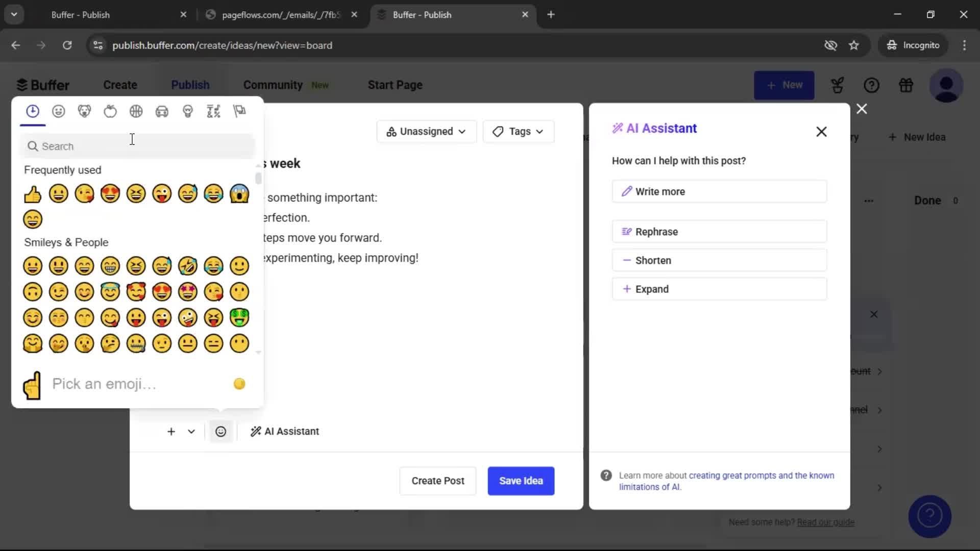This screenshot has width=980, height=551.
Task: Open the Frequently used emoji category (clock icon)
Action: click(x=33, y=111)
